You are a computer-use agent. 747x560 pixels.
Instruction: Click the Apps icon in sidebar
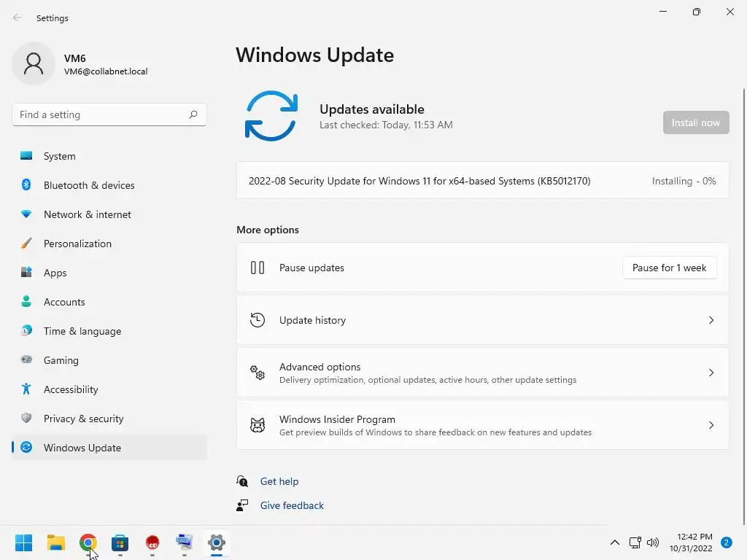coord(26,273)
